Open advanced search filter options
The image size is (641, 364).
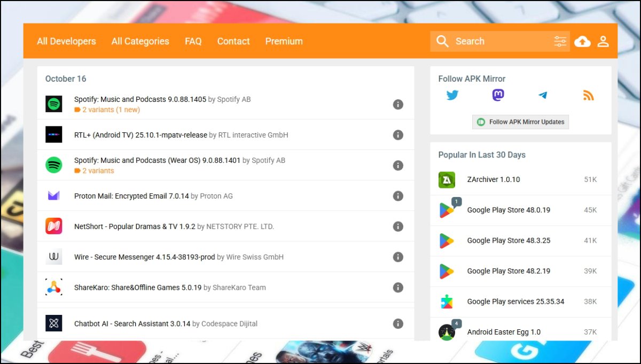(x=560, y=41)
